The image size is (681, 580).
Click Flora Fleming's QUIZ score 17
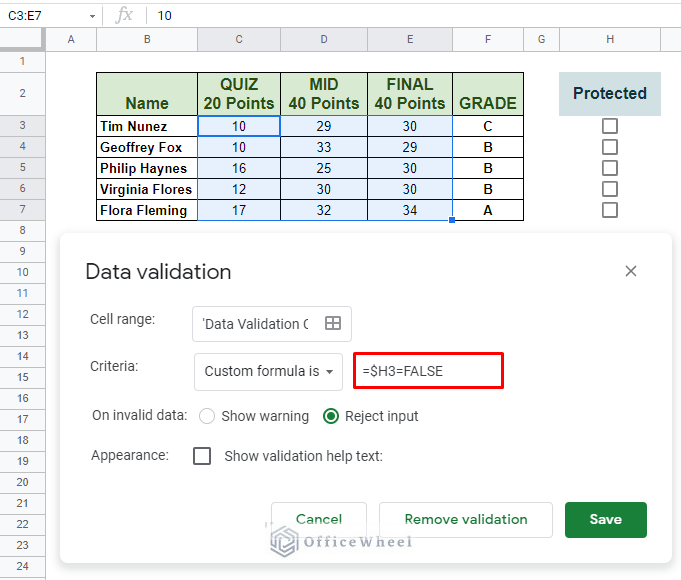coord(239,210)
